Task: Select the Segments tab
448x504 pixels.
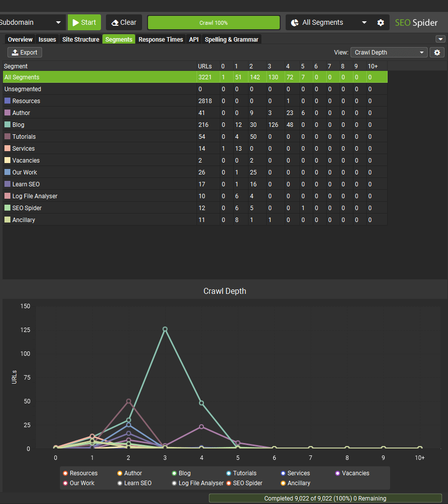Action: click(119, 40)
